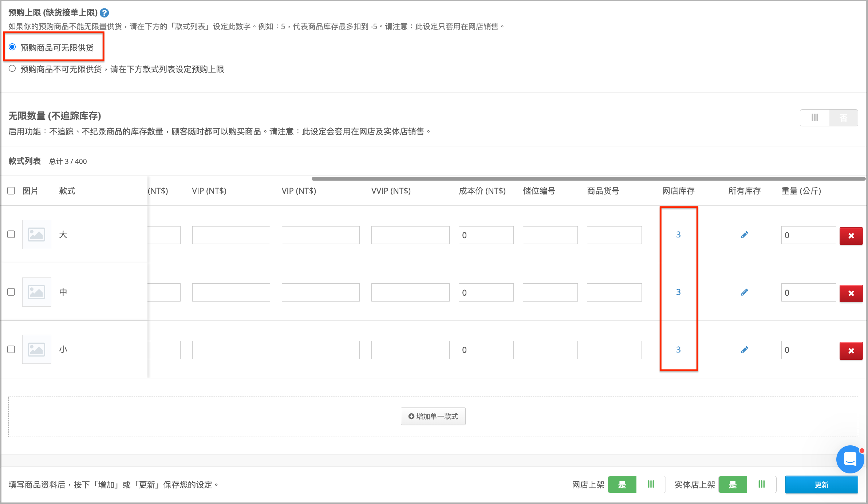Image resolution: width=868 pixels, height=504 pixels.
Task: Choose 预购商品不可无限供货 radio option
Action: (x=12, y=68)
